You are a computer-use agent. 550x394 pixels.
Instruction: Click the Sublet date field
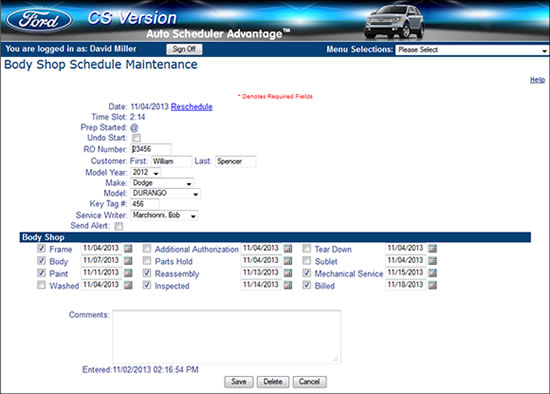(405, 260)
